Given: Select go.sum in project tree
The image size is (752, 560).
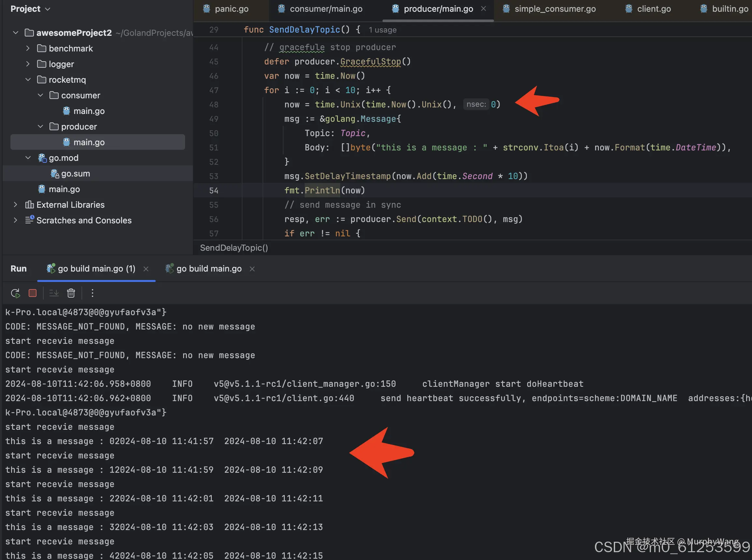Looking at the screenshot, I should coord(75,174).
